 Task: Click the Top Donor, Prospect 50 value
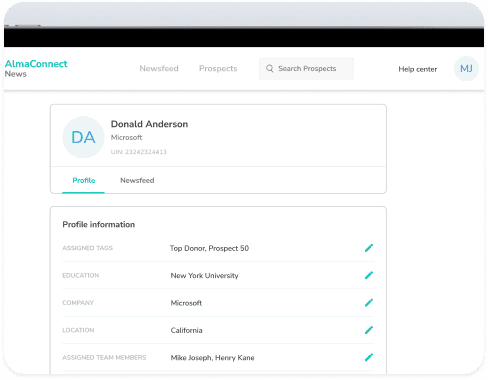(x=209, y=248)
